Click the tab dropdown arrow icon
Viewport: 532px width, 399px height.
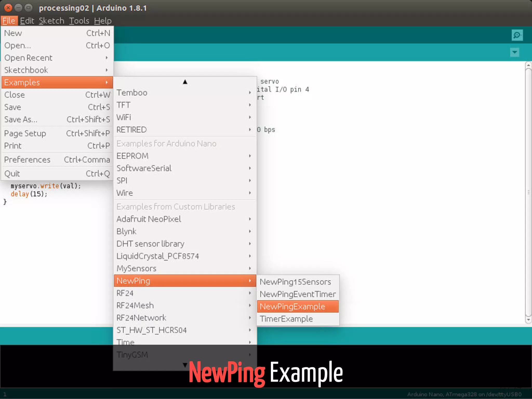coord(514,52)
